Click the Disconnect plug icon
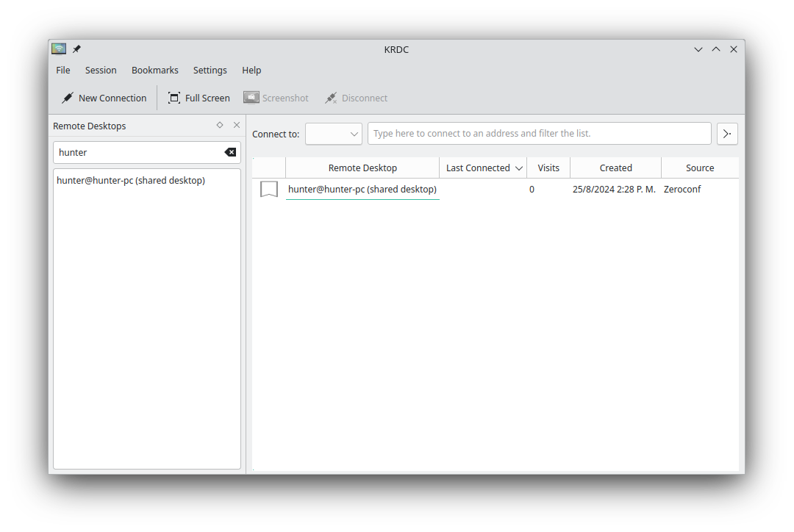 pos(331,97)
